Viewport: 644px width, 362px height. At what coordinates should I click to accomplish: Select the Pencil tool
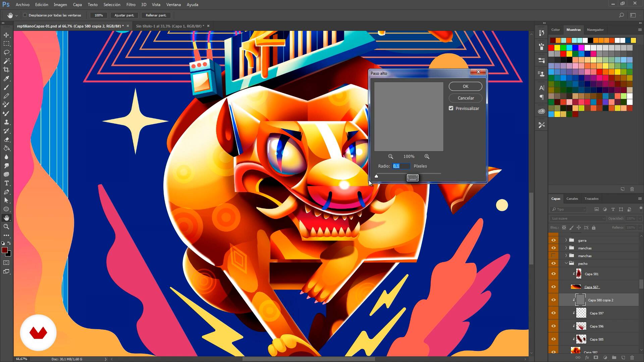point(6,96)
